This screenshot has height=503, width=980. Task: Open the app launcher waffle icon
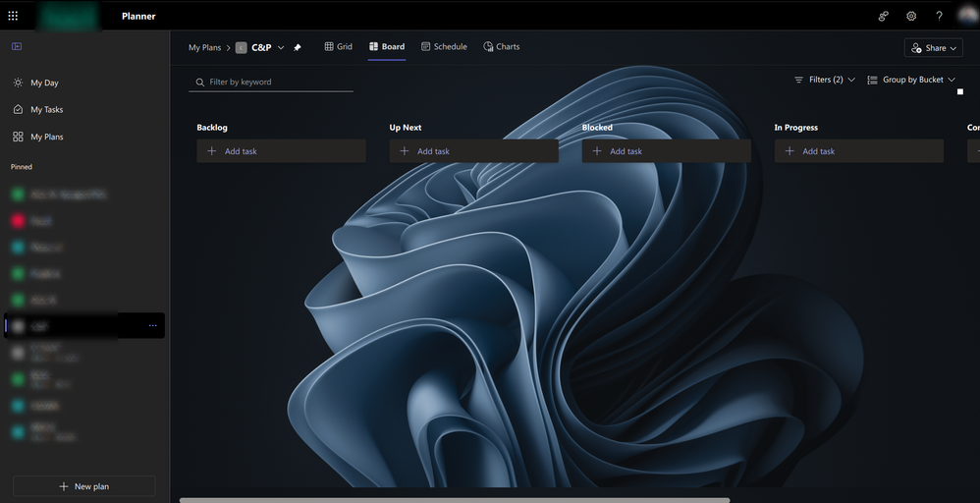click(x=13, y=16)
